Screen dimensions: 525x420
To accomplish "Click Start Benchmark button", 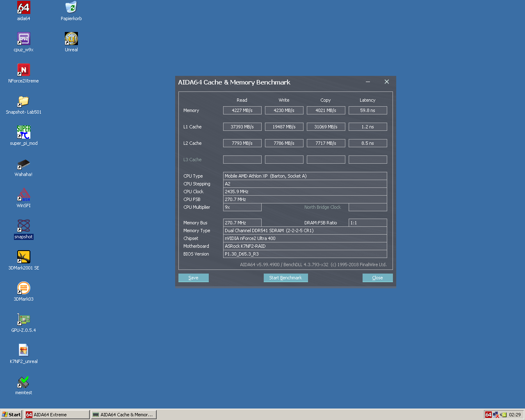I will (285, 278).
